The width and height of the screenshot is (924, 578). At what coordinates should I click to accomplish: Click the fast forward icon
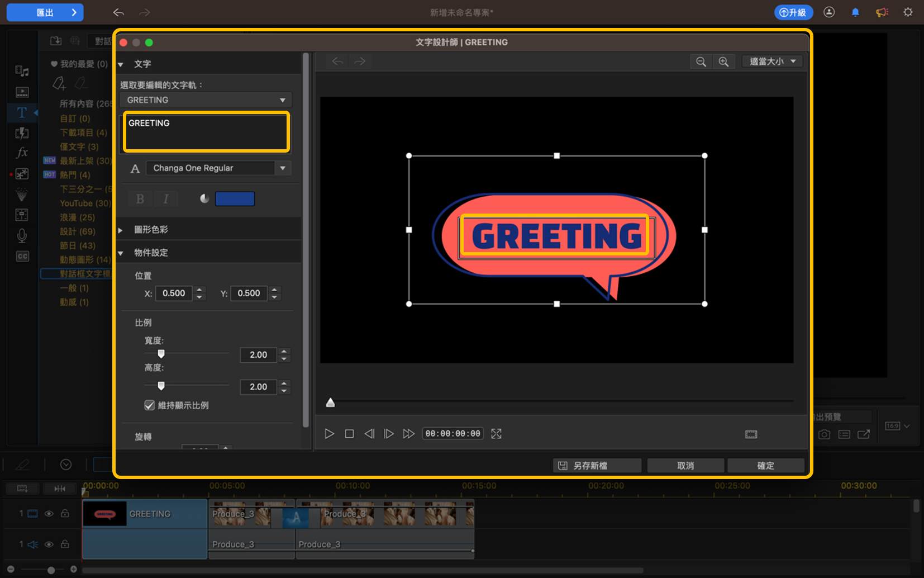coord(409,434)
